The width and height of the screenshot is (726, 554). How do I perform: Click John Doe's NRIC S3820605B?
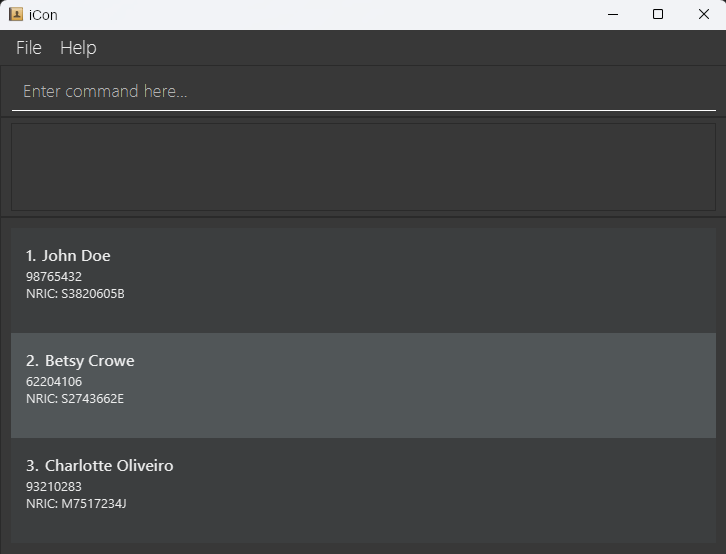(x=75, y=294)
